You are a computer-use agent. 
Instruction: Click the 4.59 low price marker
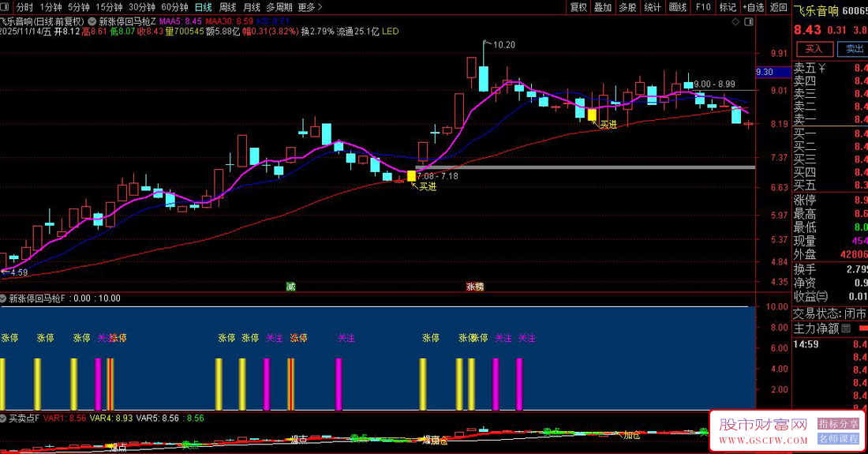click(18, 272)
